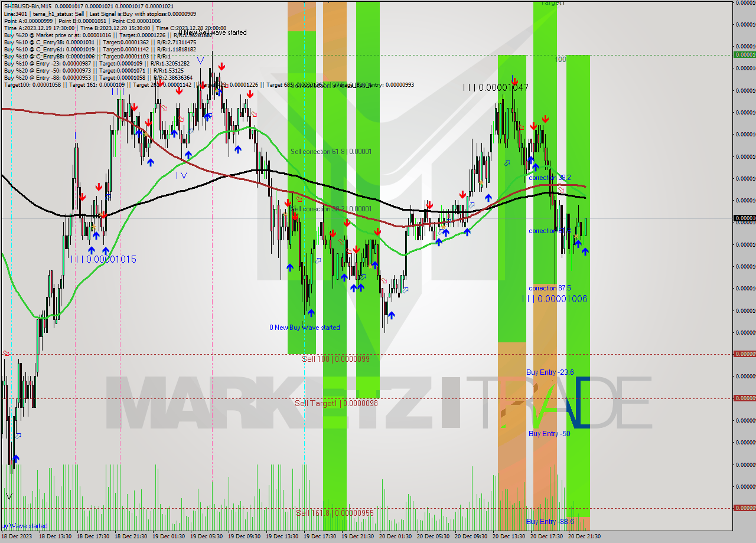Screen dimensions: 756x543
Task: Click the '19 Dec 05:30' time axis label
Action: (x=207, y=537)
